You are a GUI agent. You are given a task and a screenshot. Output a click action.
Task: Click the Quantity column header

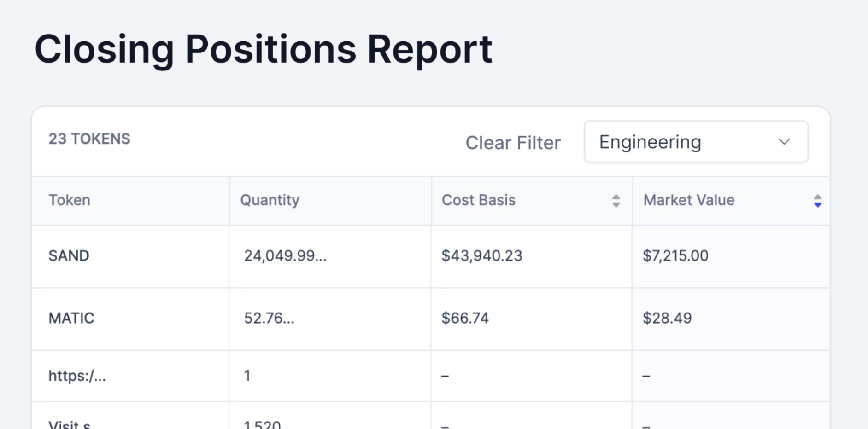(270, 200)
